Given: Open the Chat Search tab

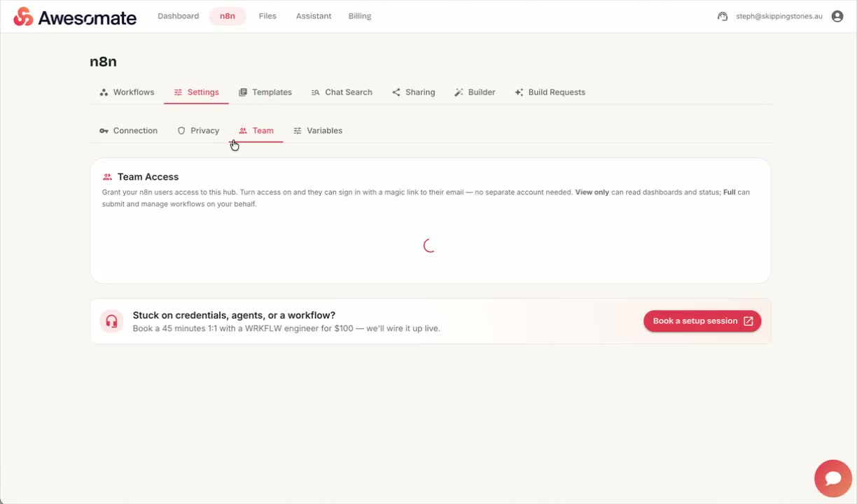Looking at the screenshot, I should (342, 92).
